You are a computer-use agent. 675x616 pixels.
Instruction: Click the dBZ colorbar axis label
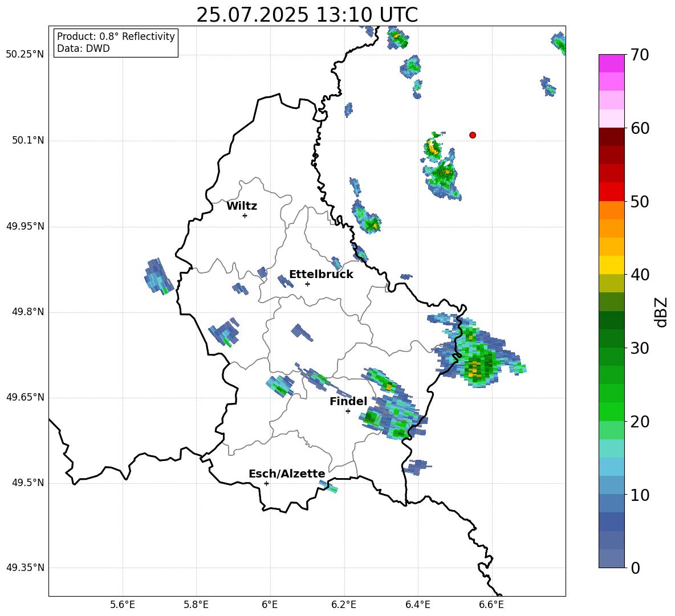point(661,312)
